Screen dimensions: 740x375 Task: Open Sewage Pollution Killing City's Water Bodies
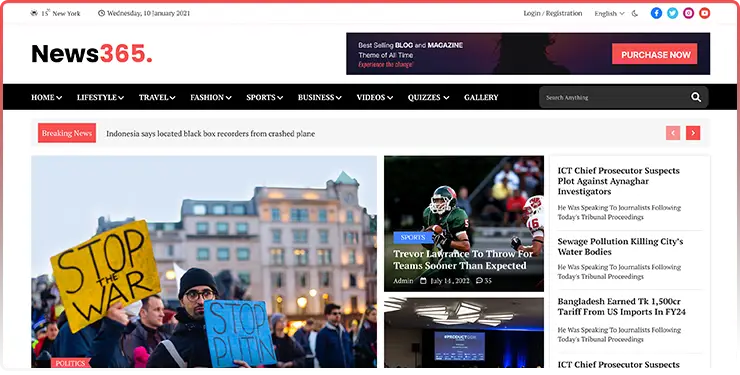pos(620,247)
